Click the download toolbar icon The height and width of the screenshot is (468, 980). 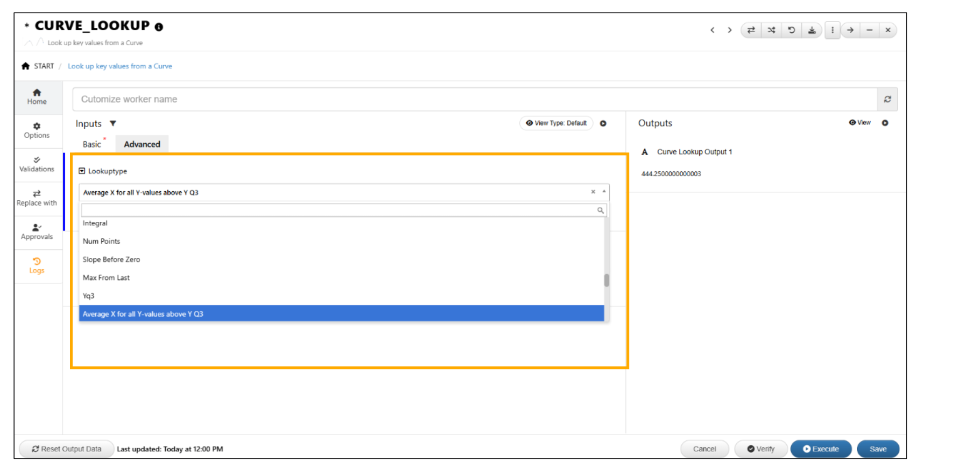[812, 30]
